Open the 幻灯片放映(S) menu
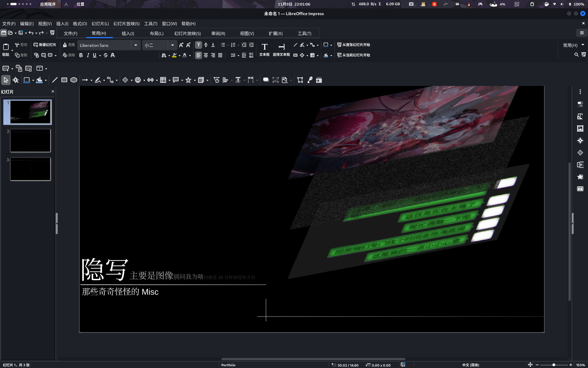The width and height of the screenshot is (588, 368). [126, 24]
